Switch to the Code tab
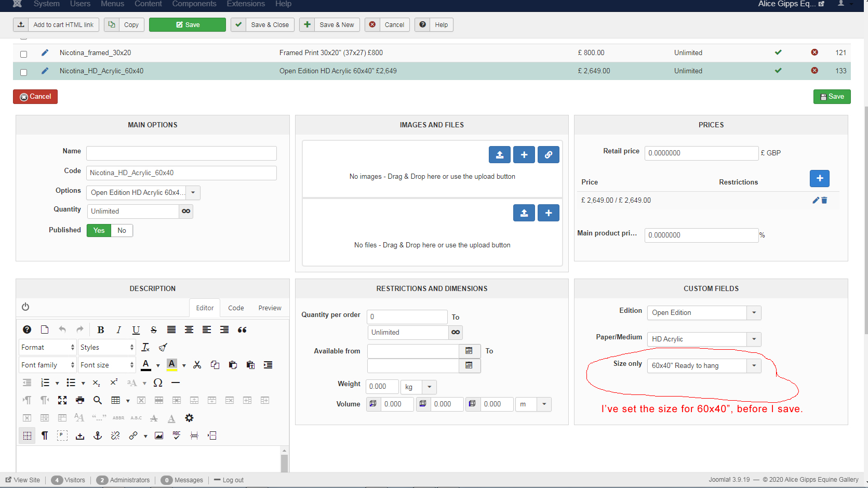Image resolution: width=868 pixels, height=488 pixels. (x=236, y=308)
